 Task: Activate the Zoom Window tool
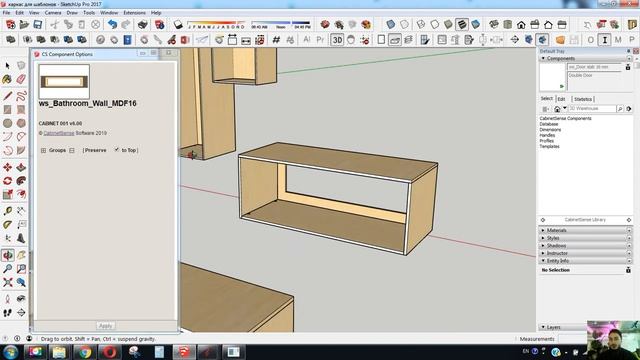click(21, 269)
